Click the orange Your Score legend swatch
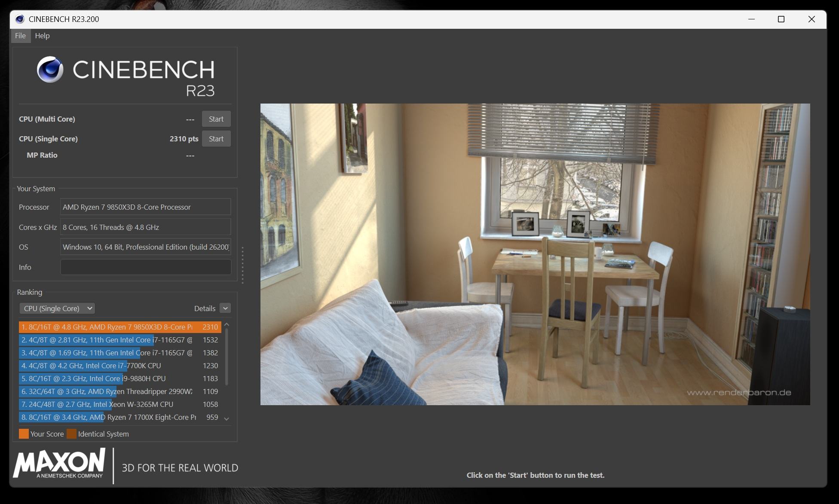 point(24,434)
